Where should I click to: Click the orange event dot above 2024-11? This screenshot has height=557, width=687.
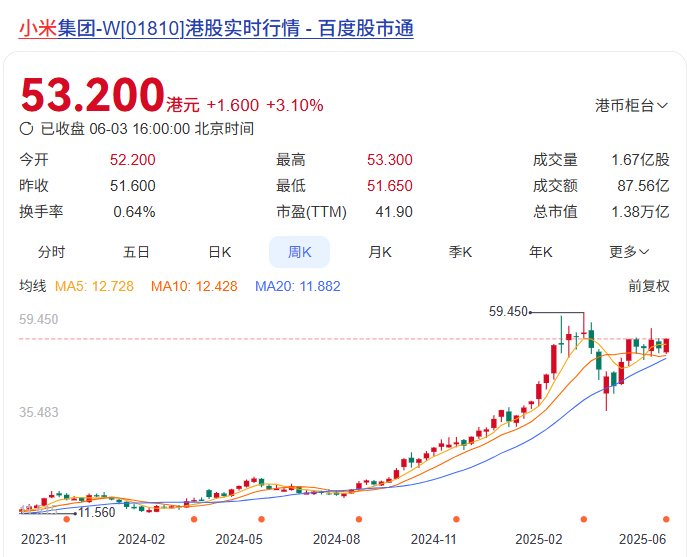coord(456,519)
